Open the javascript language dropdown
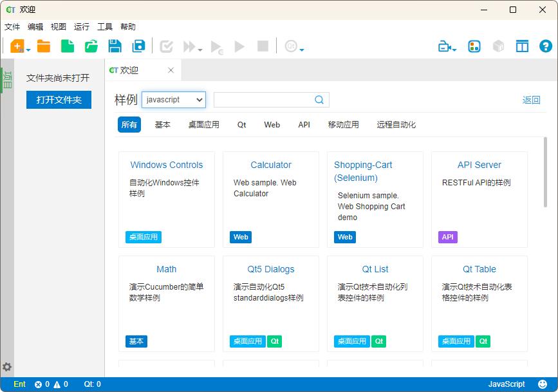The image size is (558, 392). 174,100
